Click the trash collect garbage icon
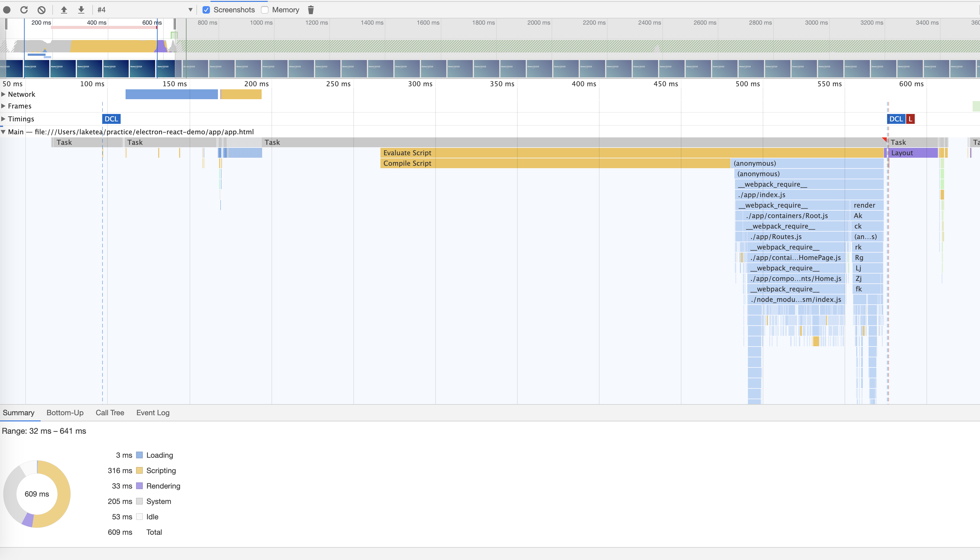Screen dimensions: 980x560 (311, 10)
